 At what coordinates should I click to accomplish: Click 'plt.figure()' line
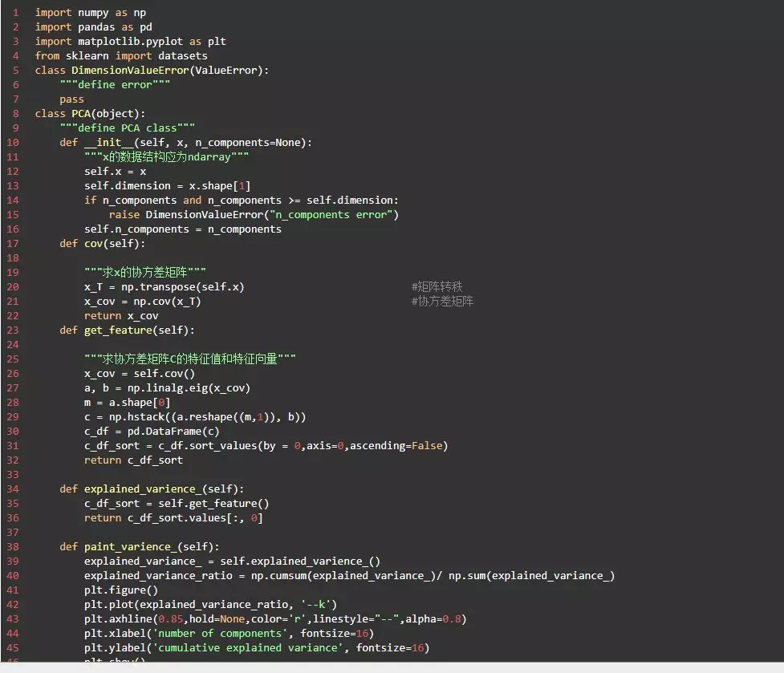click(x=121, y=591)
